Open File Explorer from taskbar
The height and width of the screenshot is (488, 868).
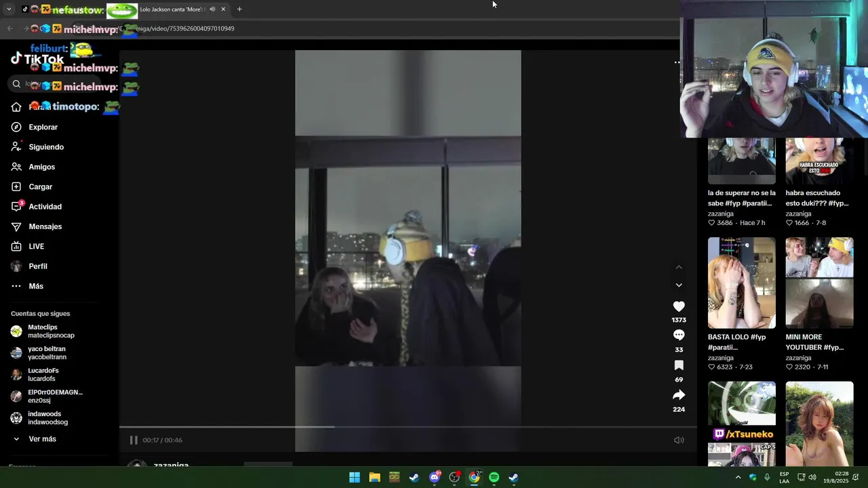click(374, 477)
